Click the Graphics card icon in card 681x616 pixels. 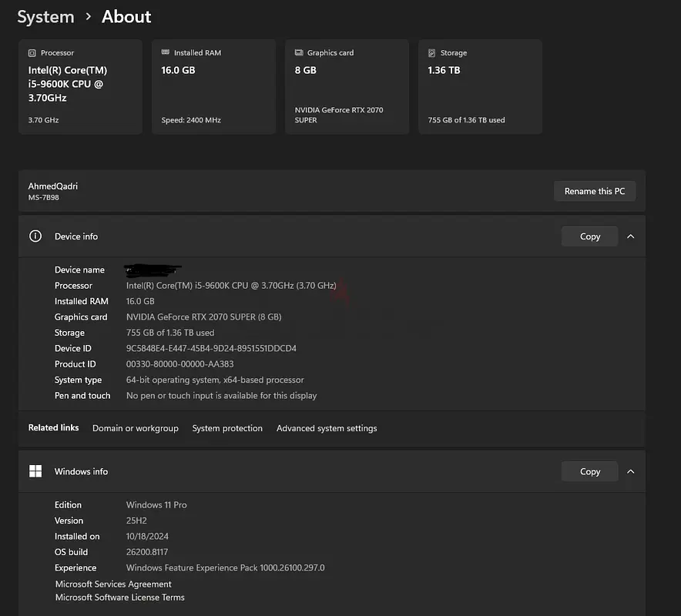coord(299,53)
